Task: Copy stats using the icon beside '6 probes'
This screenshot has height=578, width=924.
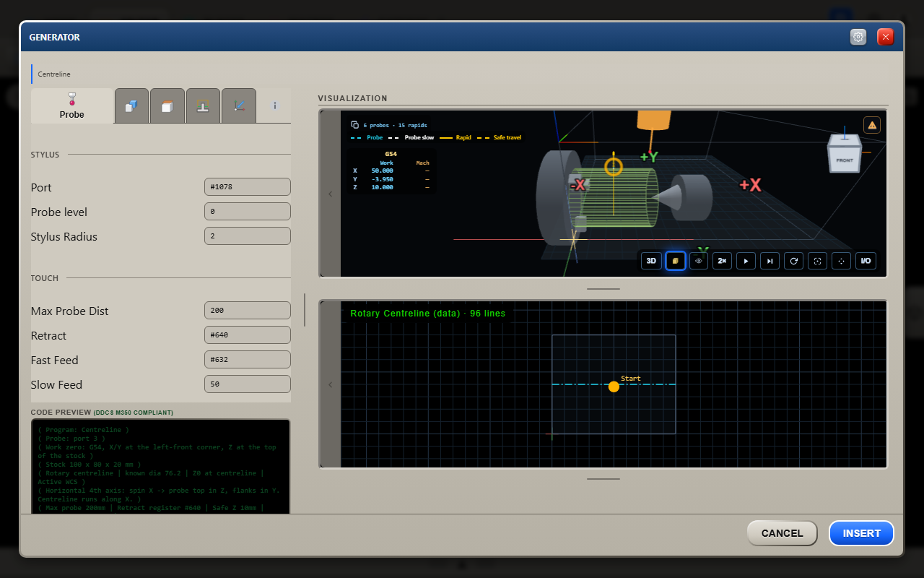Action: [354, 124]
